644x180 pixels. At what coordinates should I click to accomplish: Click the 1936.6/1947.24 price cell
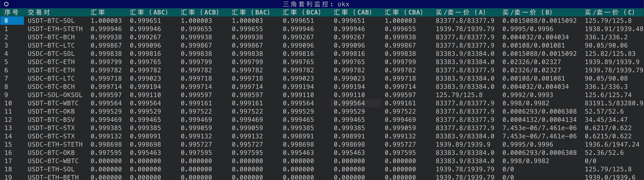pyautogui.click(x=612, y=144)
